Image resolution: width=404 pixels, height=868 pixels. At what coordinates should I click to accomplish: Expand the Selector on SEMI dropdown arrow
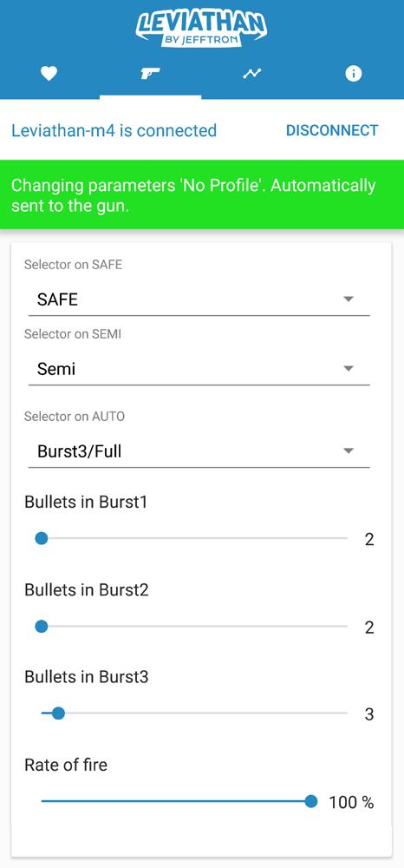coord(349,369)
